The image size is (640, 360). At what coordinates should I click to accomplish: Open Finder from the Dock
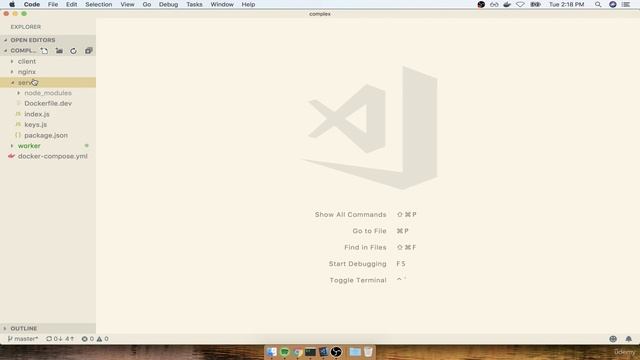click(271, 351)
